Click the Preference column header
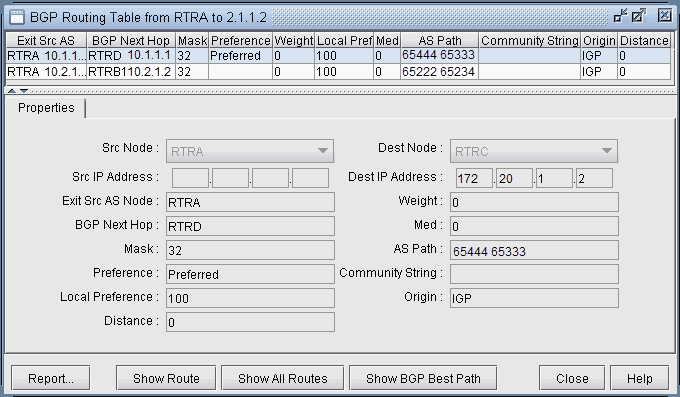 [241, 40]
